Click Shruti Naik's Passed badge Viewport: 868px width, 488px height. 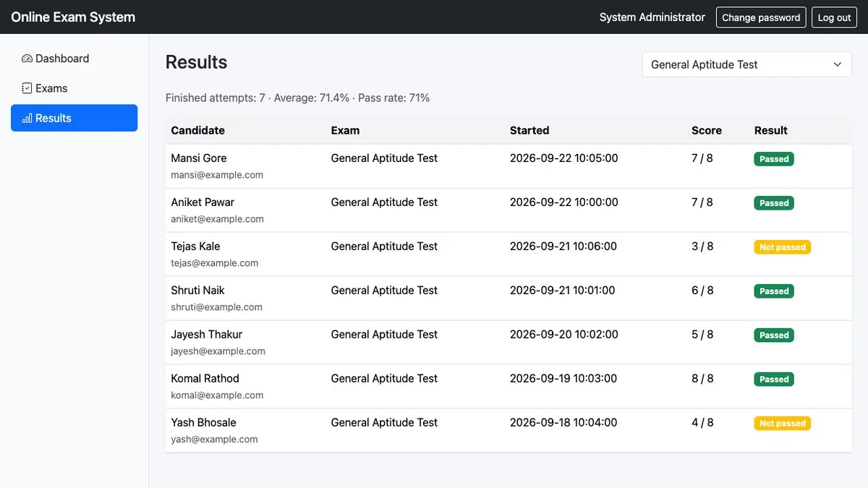coord(774,291)
